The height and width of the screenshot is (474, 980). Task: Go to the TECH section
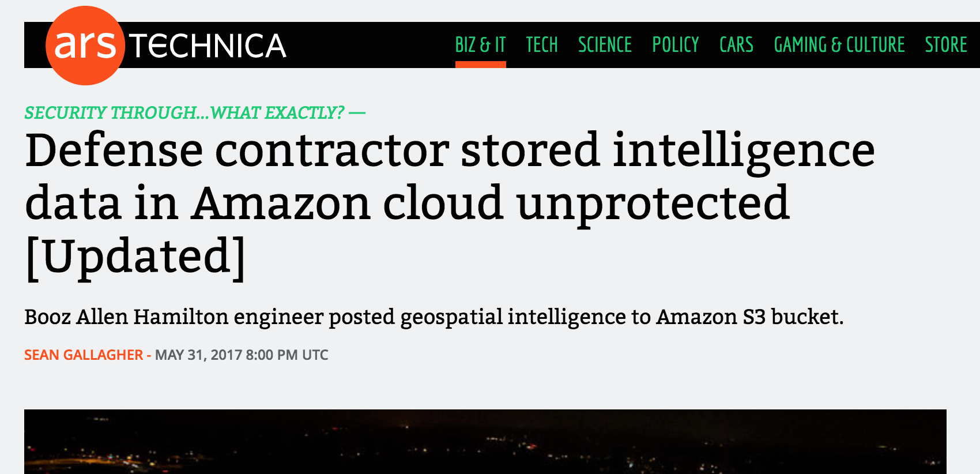[541, 45]
